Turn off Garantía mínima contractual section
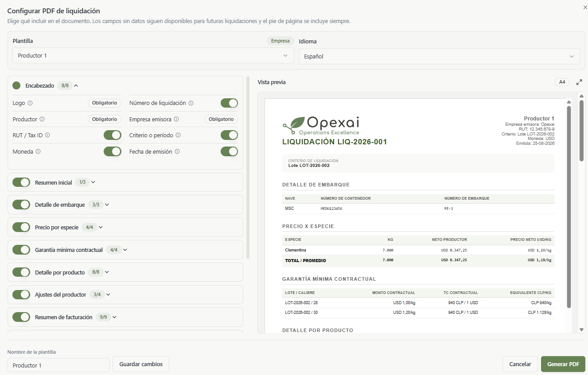 click(21, 250)
